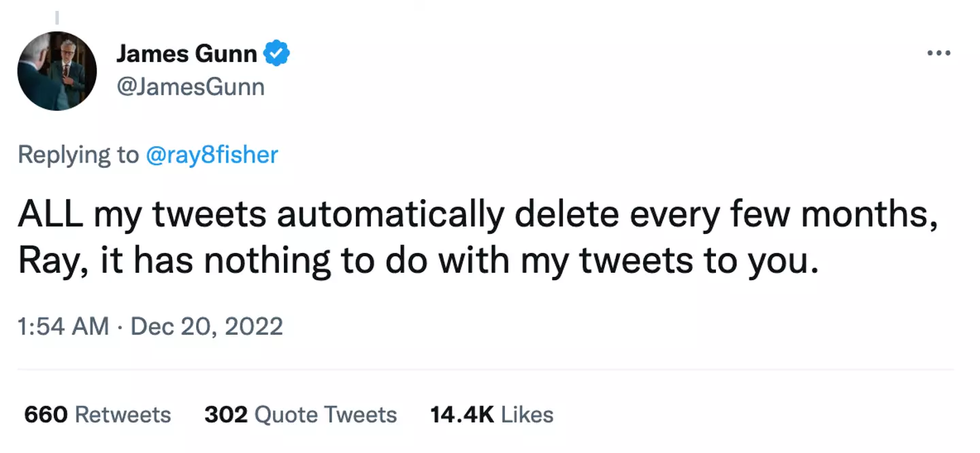This screenshot has height=453, width=980.
Task: View the 14.4K Likes list
Action: point(491,414)
